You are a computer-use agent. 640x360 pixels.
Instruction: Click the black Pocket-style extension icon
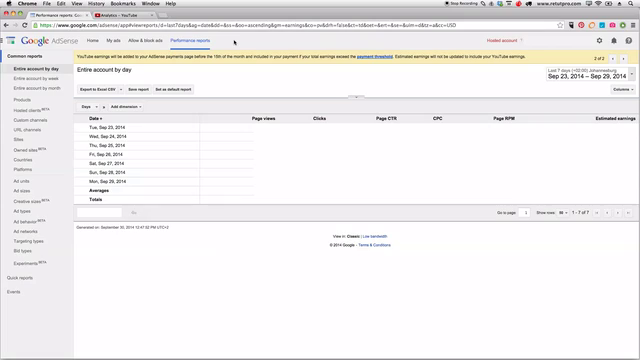tap(571, 25)
